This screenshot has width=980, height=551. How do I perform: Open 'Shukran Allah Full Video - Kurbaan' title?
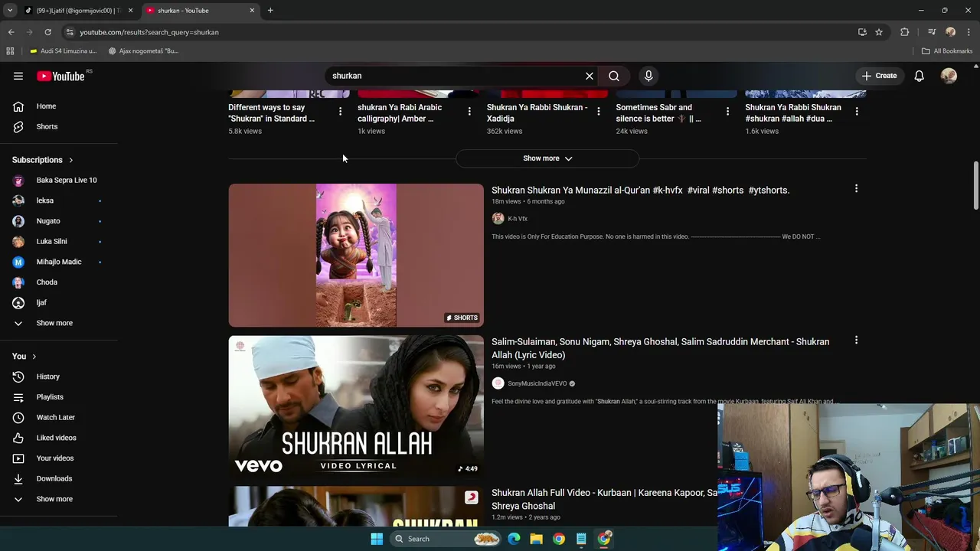604,499
